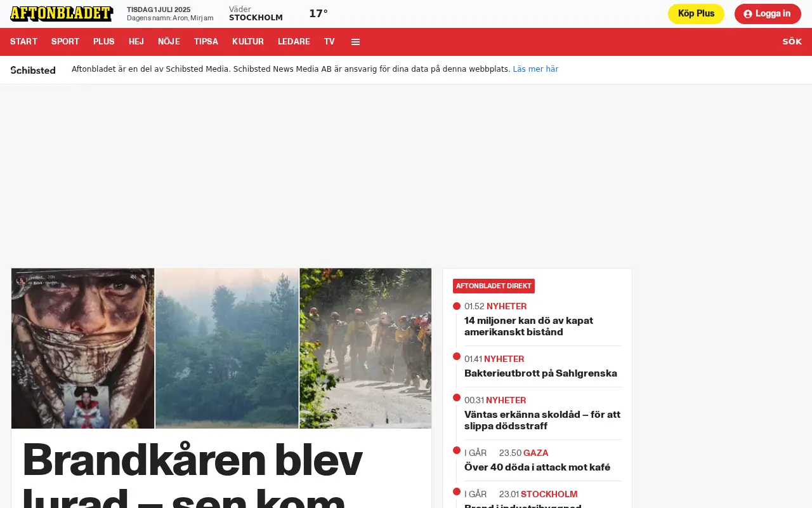Follow the 'Läs mer här' link

point(535,69)
